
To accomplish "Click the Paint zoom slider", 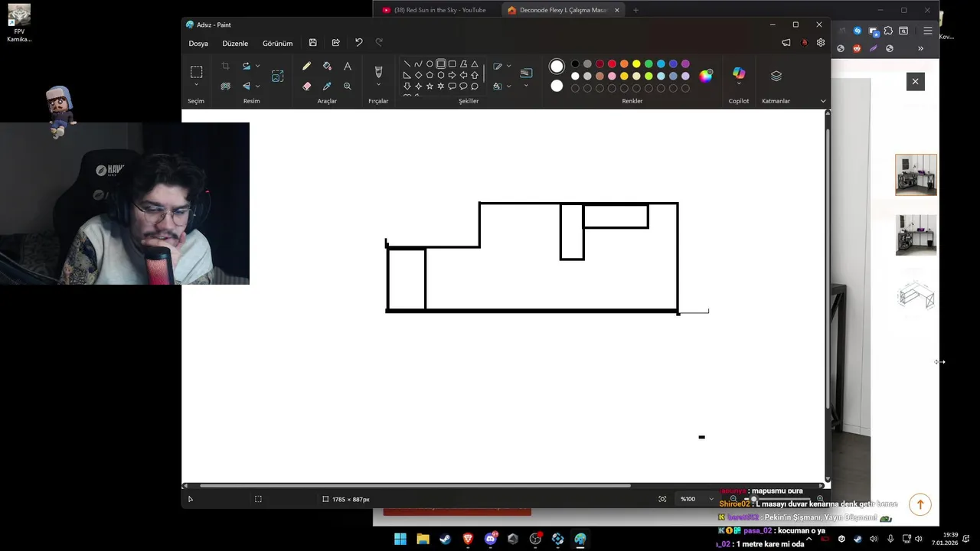I will 777,499.
